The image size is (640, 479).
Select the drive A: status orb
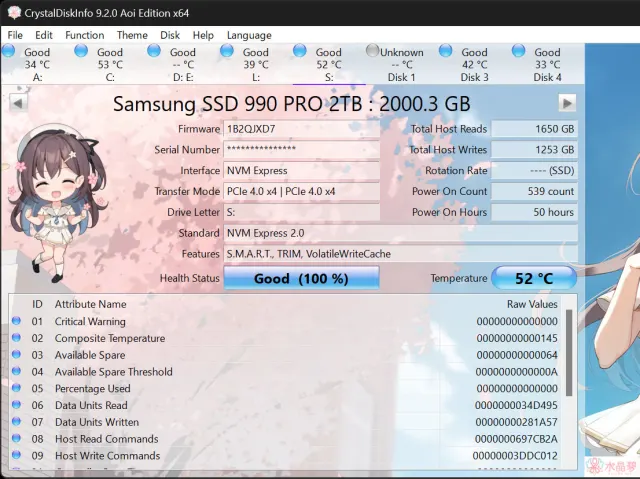pyautogui.click(x=11, y=51)
